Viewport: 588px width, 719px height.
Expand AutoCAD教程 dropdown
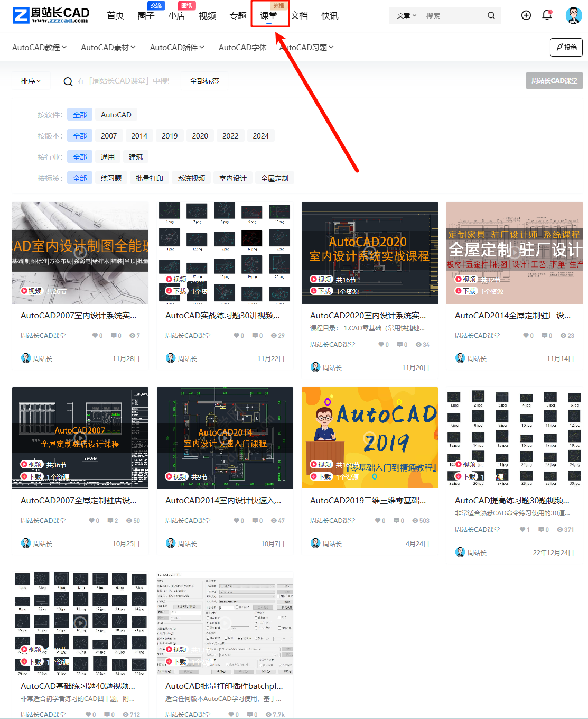[x=40, y=47]
